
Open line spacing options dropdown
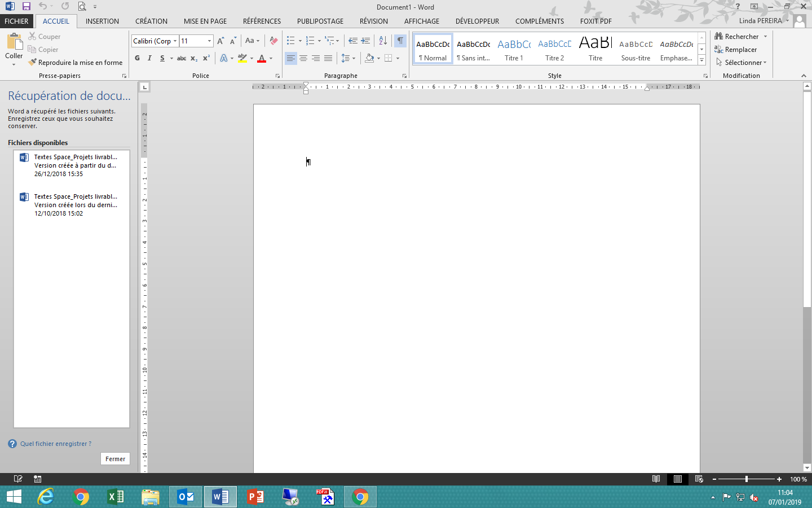tap(348, 58)
